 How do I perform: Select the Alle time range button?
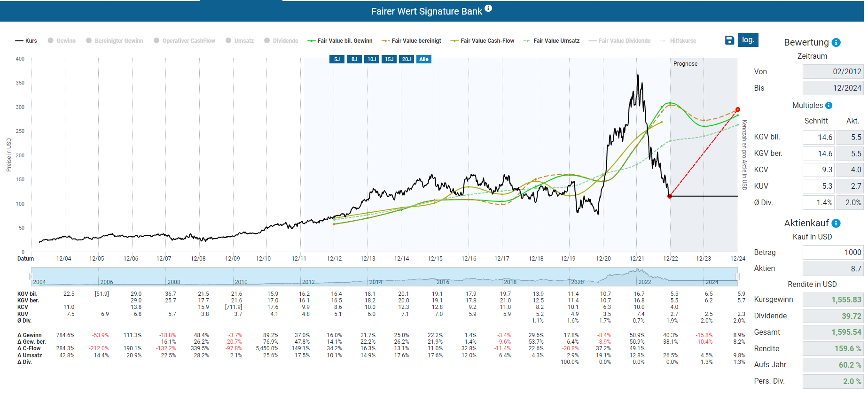pyautogui.click(x=424, y=59)
